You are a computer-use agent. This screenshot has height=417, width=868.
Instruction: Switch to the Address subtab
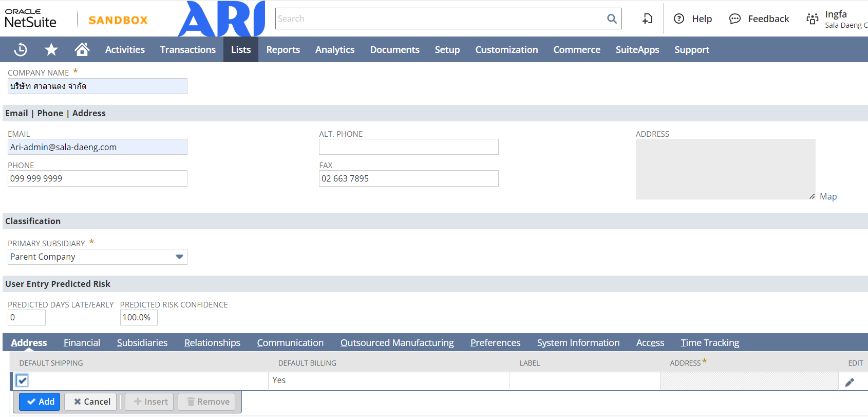29,342
